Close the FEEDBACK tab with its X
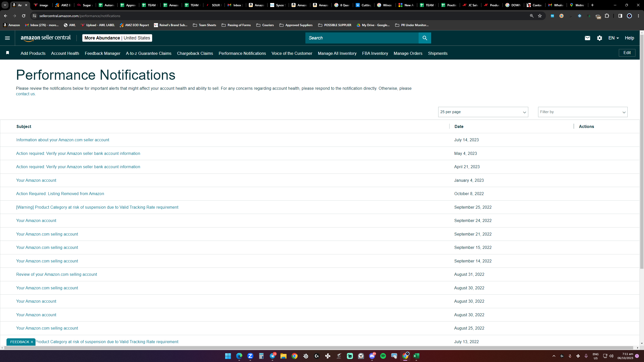Viewport: 644px width, 362px height. tap(32, 342)
